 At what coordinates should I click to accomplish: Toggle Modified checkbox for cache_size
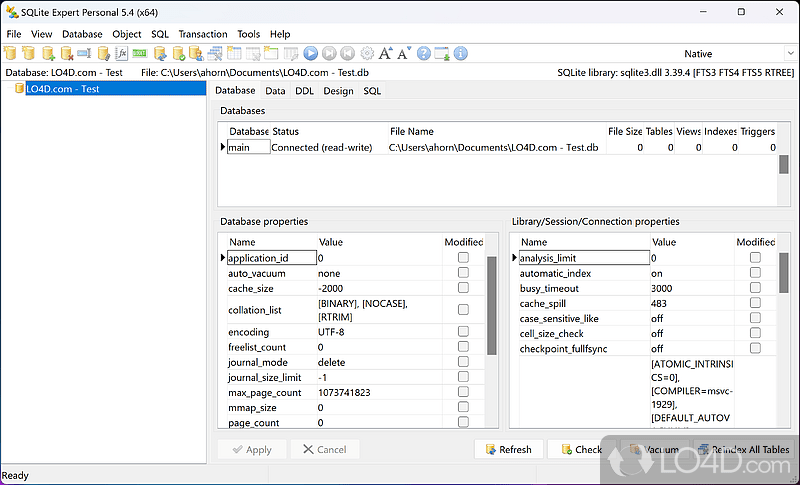(x=463, y=288)
